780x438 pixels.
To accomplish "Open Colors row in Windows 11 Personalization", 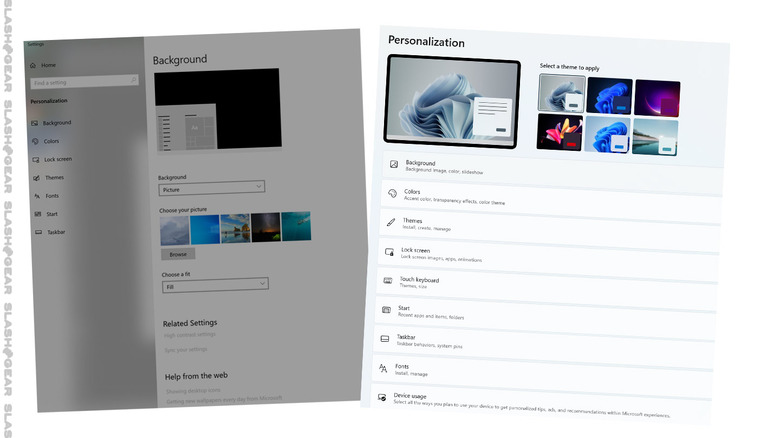I will click(x=551, y=202).
